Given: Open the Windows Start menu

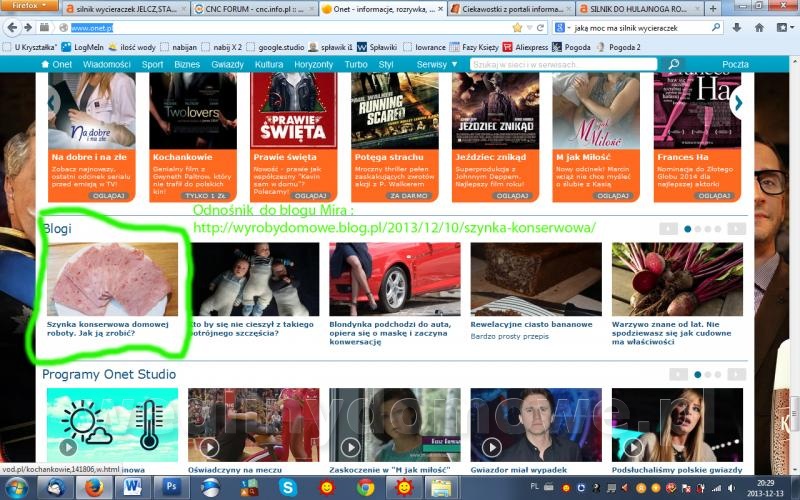Looking at the screenshot, I should [16, 488].
